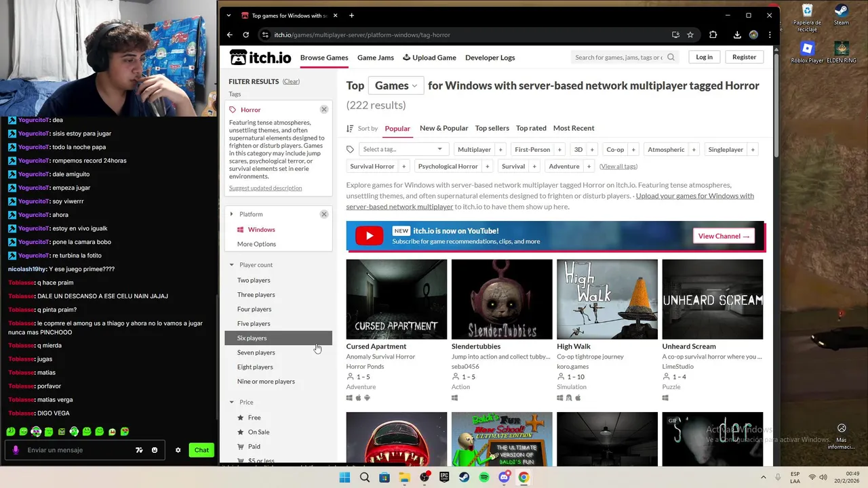Click Suggest updated description link

click(265, 188)
